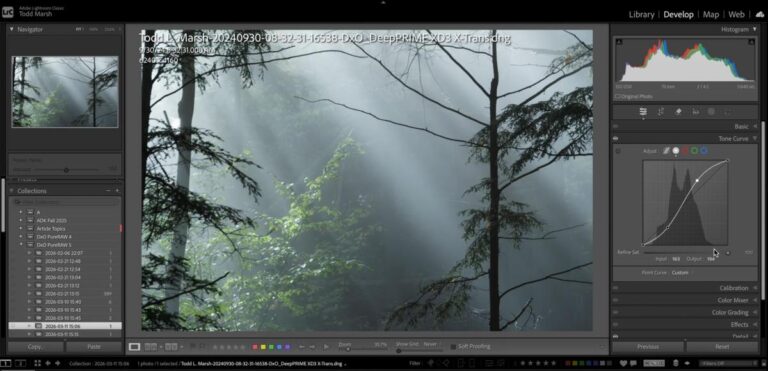Select Loupe view icon in toolbar
This screenshot has width=768, height=371.
(134, 346)
